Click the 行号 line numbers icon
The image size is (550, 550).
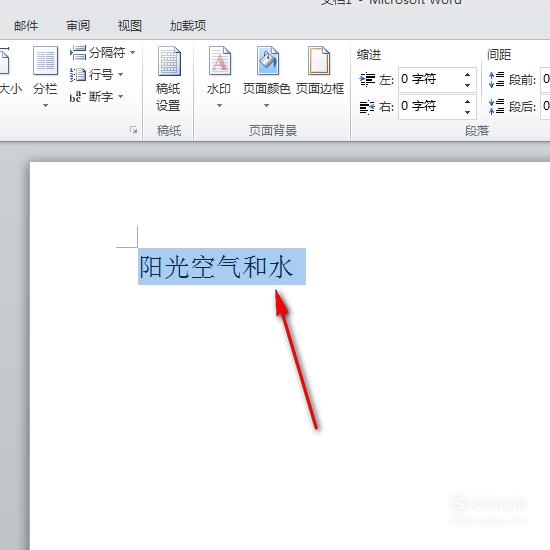78,75
